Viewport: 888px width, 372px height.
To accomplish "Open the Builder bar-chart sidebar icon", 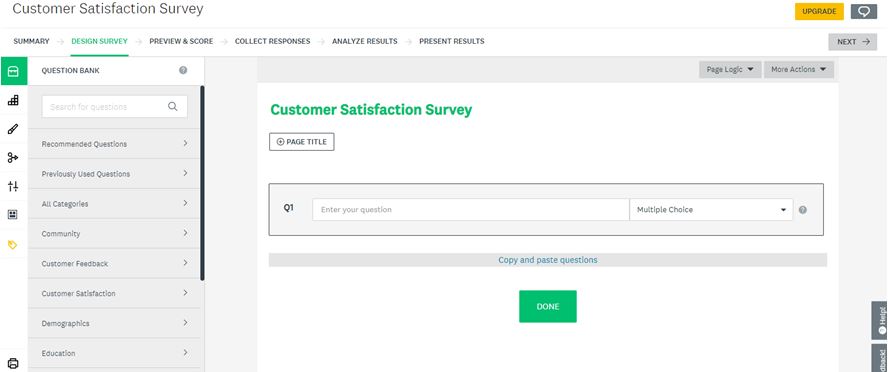I will [x=13, y=100].
